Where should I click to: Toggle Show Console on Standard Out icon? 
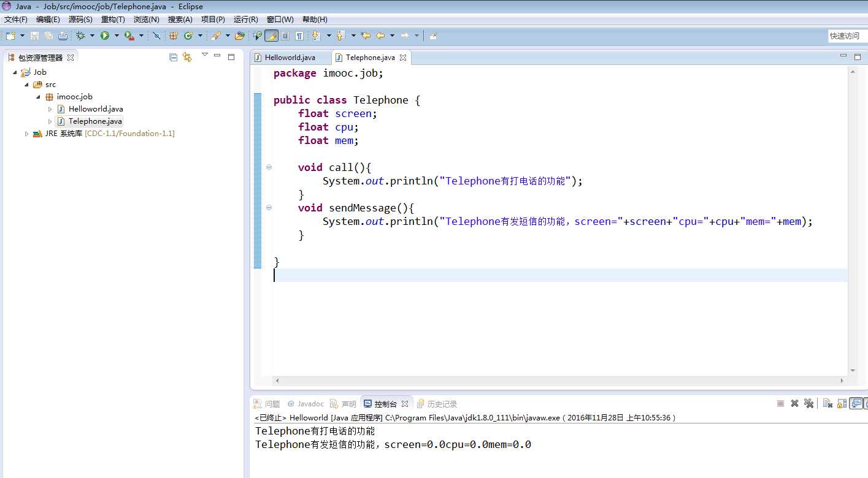pyautogui.click(x=856, y=403)
